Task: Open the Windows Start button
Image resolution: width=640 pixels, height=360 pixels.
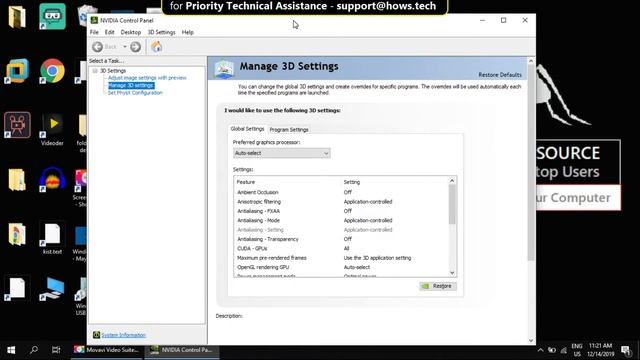Action: click(11, 350)
